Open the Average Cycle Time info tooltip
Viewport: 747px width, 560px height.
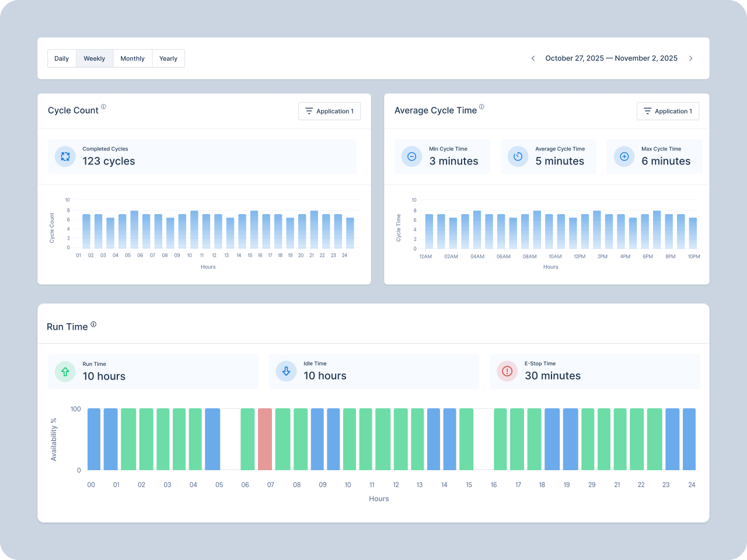click(x=481, y=106)
